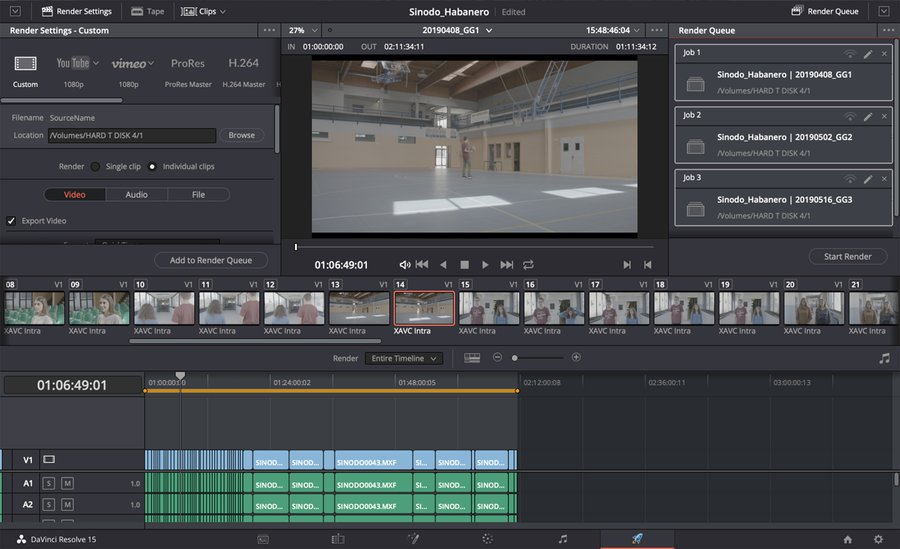Toggle loop playback in the viewer
Viewport: 900px width, 549px height.
[528, 265]
